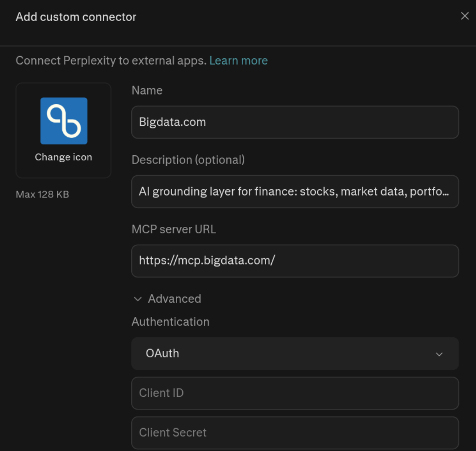The image size is (476, 451).
Task: Click the chevron beside Advanced
Action: [x=138, y=299]
